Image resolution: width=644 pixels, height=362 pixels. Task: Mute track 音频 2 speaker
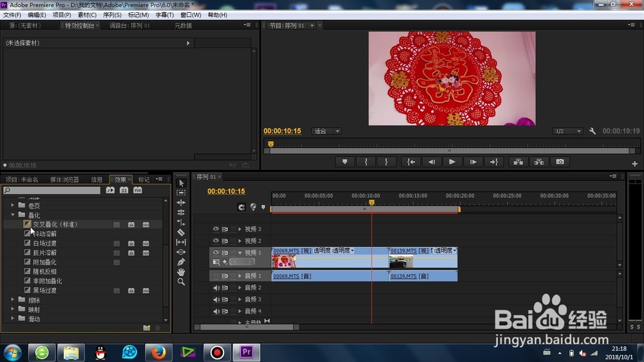click(216, 288)
